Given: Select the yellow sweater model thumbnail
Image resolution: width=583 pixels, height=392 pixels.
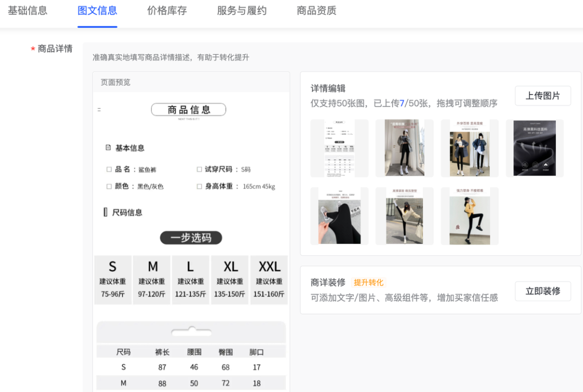Looking at the screenshot, I should tap(470, 215).
